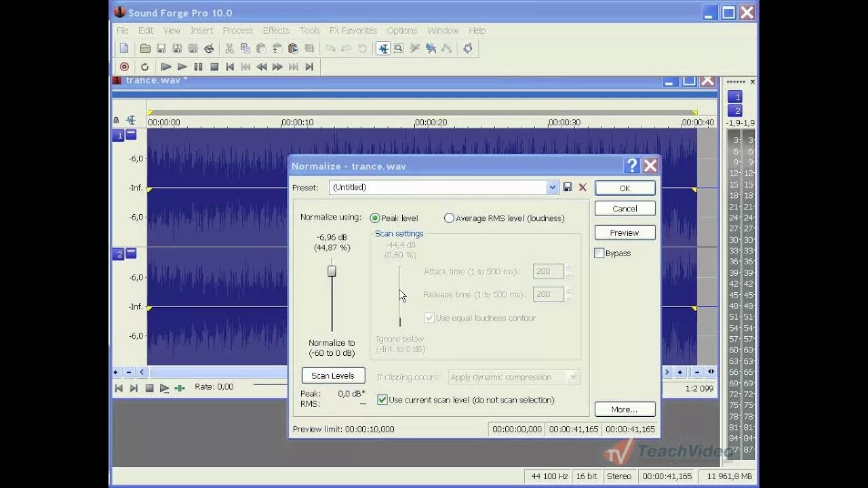Click the Save As toolbar icon
This screenshot has width=868, height=488.
[x=177, y=48]
